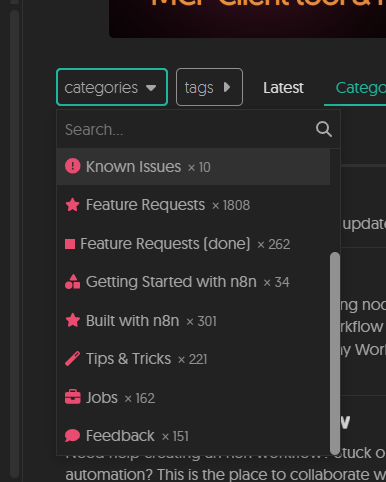Choose Built with n8n category

pos(193,321)
